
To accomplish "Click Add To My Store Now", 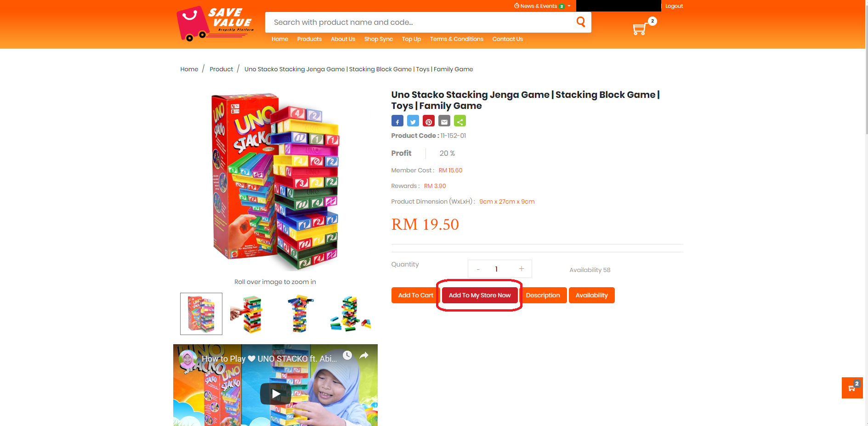I will [480, 295].
